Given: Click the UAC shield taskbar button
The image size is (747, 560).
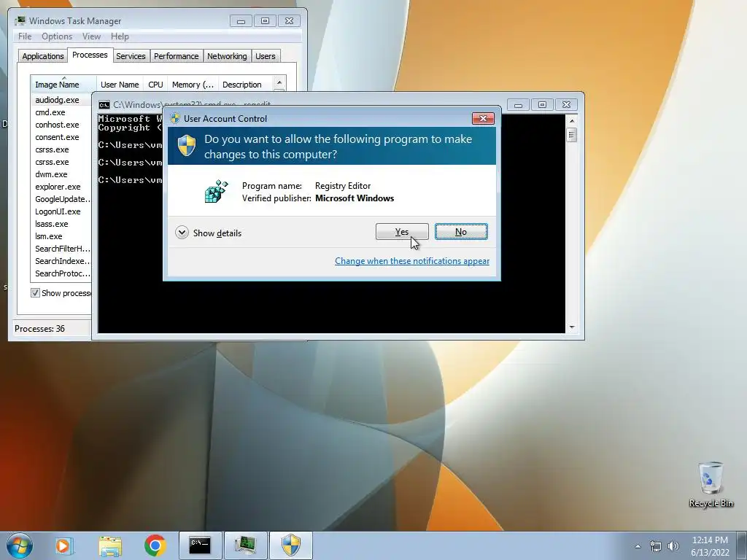Looking at the screenshot, I should coord(290,545).
